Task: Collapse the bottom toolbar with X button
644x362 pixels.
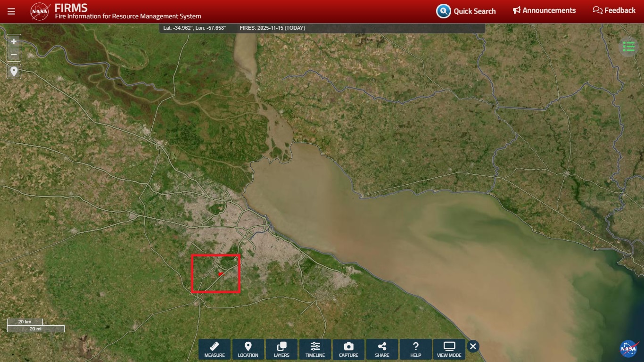Action: pos(473,346)
